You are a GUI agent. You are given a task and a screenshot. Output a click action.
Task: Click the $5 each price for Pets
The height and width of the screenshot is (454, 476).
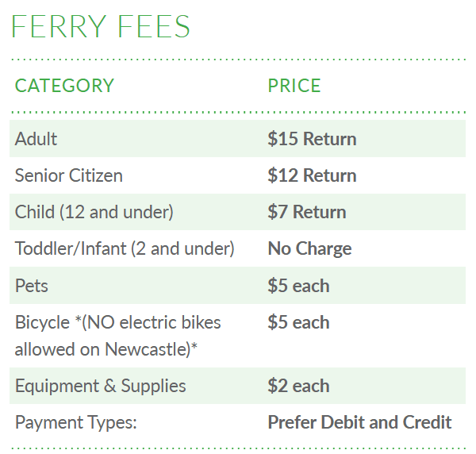pyautogui.click(x=298, y=286)
